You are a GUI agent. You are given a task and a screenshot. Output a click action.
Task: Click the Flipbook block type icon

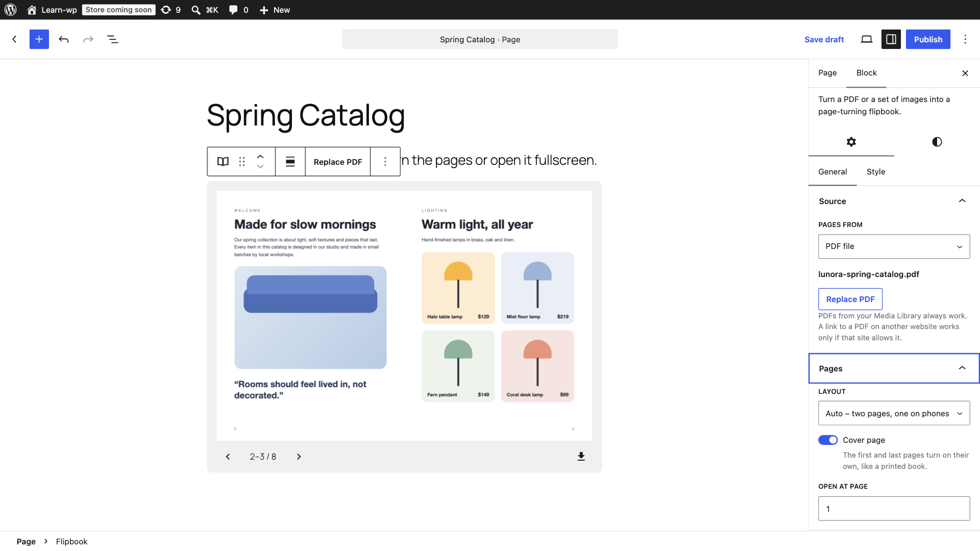[223, 162]
